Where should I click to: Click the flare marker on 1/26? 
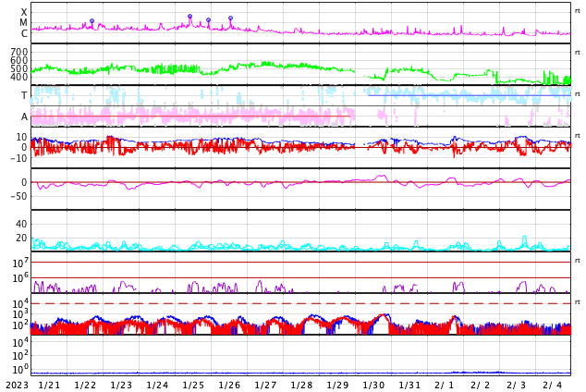pyautogui.click(x=230, y=18)
